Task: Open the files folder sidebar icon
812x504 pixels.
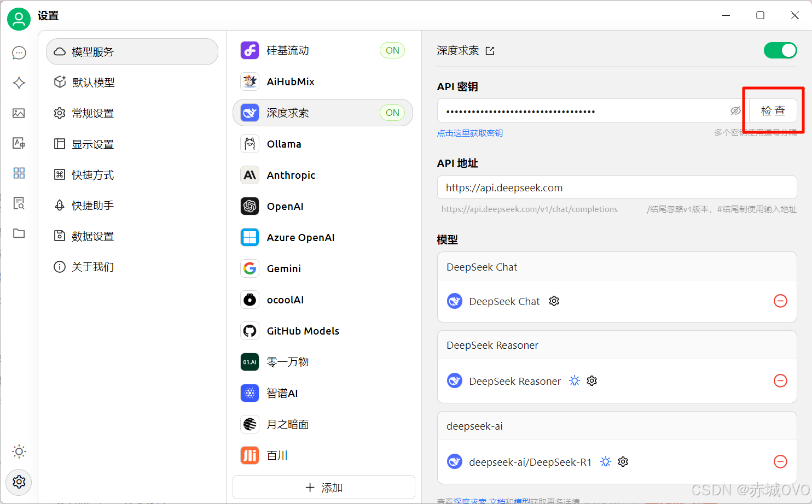Action: tap(19, 233)
